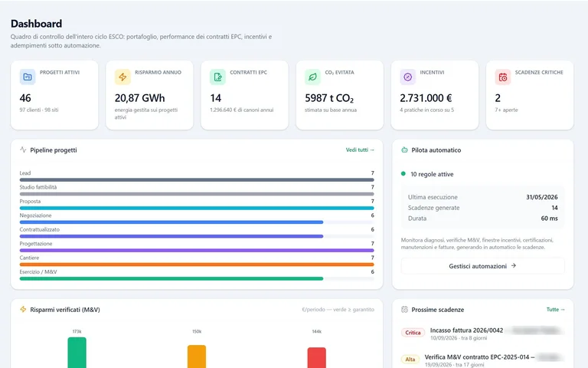
Task: Click the stimata su base annua text
Action: pos(331,110)
